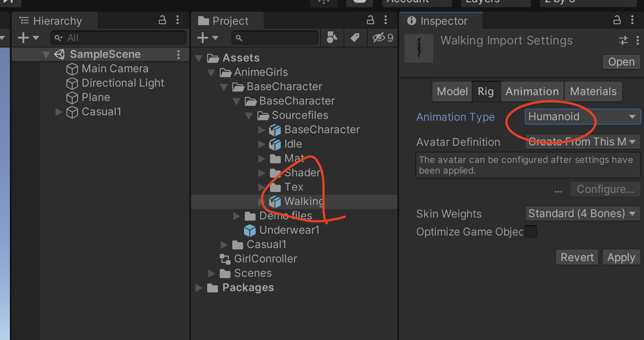Switch to the Rig tab
Screen dimensions: 644x340
click(486, 92)
